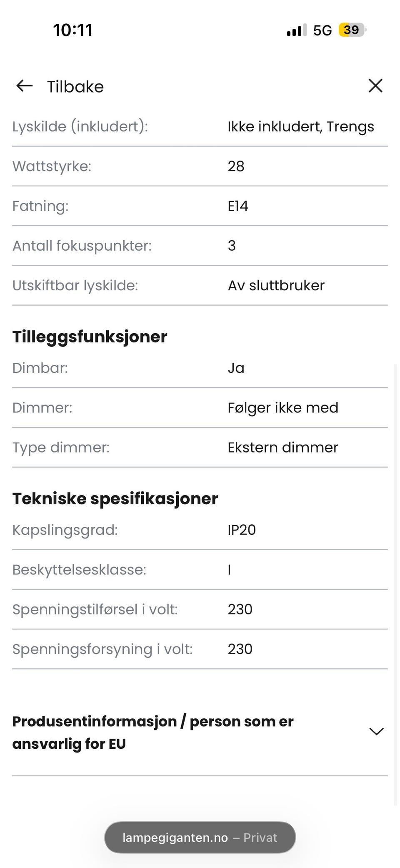Tap the Privat label in address pill
The height and width of the screenshot is (868, 400).
click(260, 838)
